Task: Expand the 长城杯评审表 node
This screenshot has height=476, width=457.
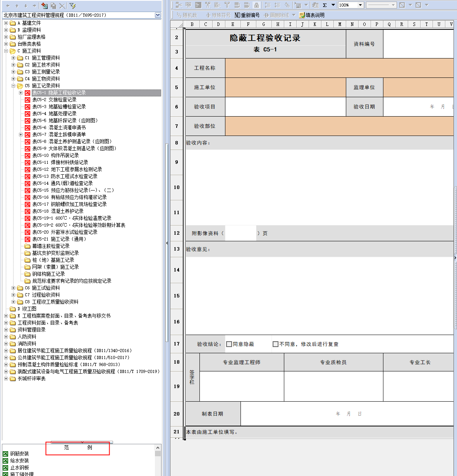Action: pyautogui.click(x=6, y=379)
